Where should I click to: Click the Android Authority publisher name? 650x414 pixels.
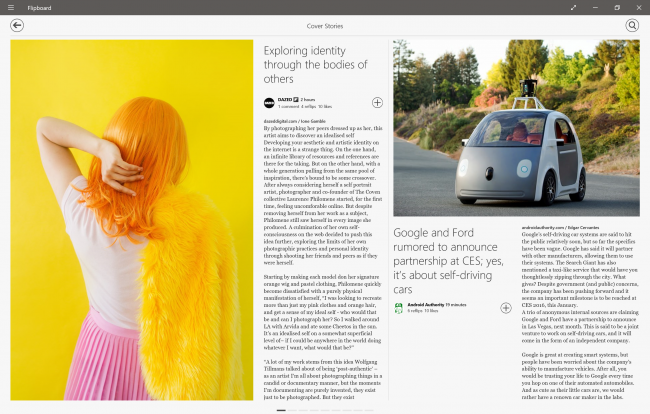tap(425, 305)
